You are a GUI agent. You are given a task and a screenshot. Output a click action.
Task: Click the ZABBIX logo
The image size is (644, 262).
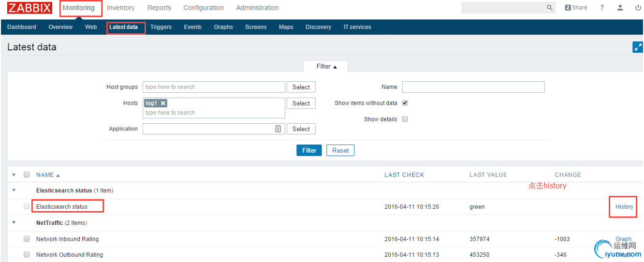[29, 8]
